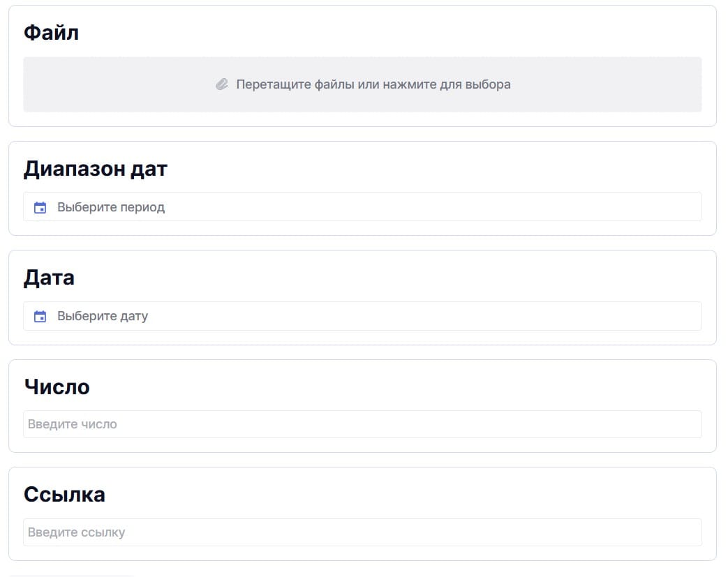Click 'Введите ссылку' placeholder text
The width and height of the screenshot is (728, 577).
coord(77,532)
